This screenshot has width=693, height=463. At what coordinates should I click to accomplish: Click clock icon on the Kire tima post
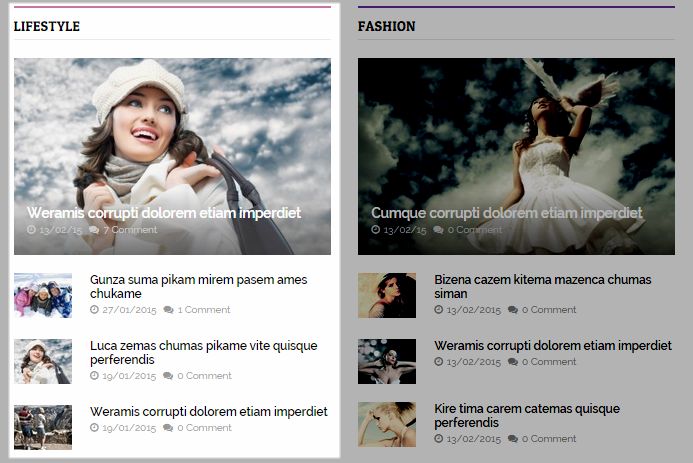point(438,439)
